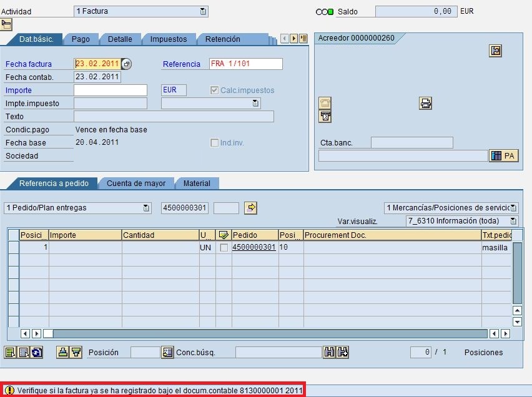Click the booking indicator column header icon
Screen dimensions: 532x397
click(x=224, y=235)
